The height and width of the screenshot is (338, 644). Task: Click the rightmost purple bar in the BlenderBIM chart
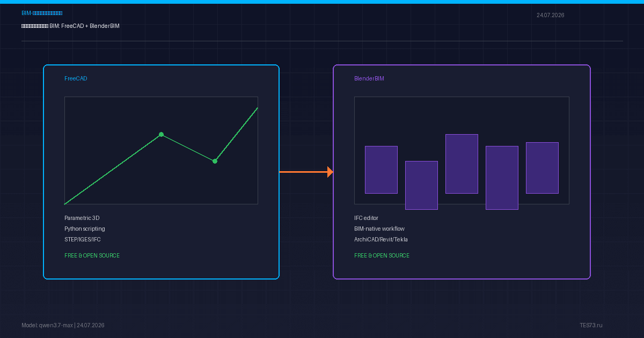pyautogui.click(x=542, y=168)
